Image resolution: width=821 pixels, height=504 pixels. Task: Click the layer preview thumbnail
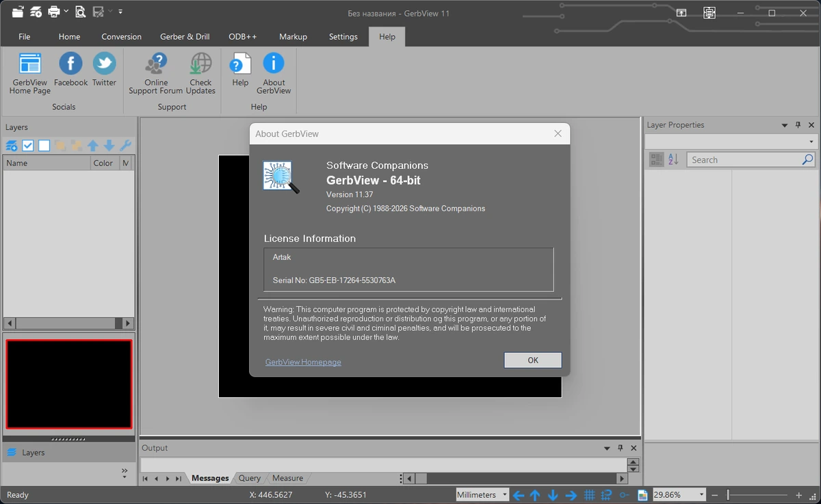tap(68, 384)
